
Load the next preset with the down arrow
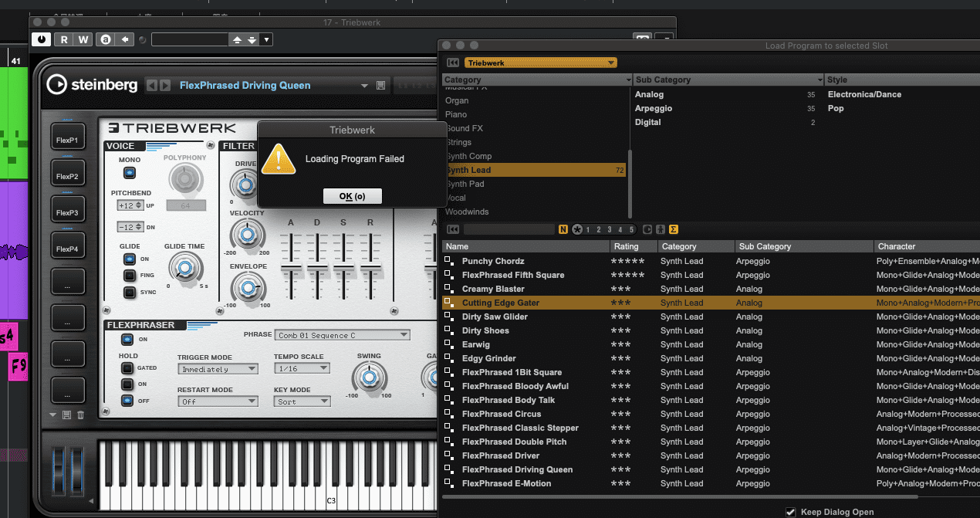coord(252,40)
